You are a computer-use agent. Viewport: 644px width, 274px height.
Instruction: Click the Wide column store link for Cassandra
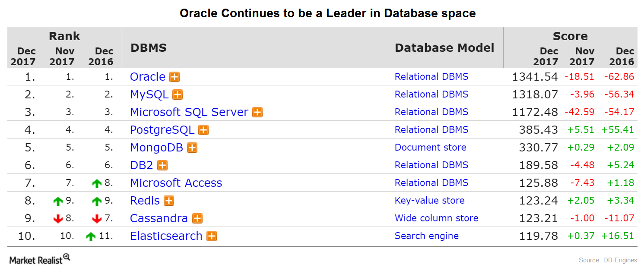436,218
